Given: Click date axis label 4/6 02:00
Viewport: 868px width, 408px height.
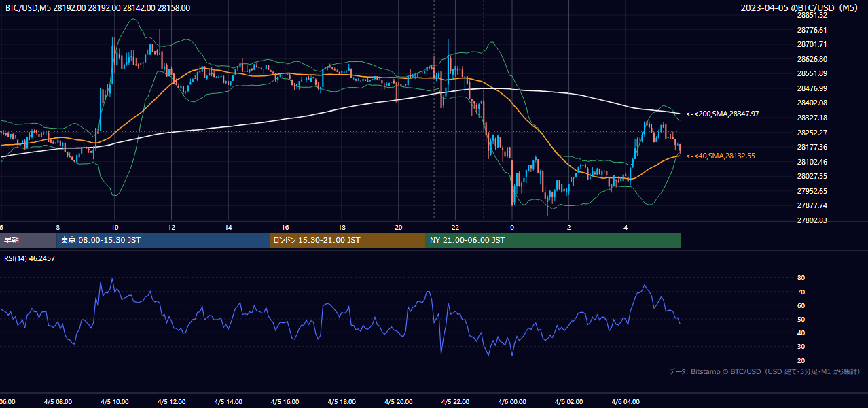Looking at the screenshot, I should 569,402.
